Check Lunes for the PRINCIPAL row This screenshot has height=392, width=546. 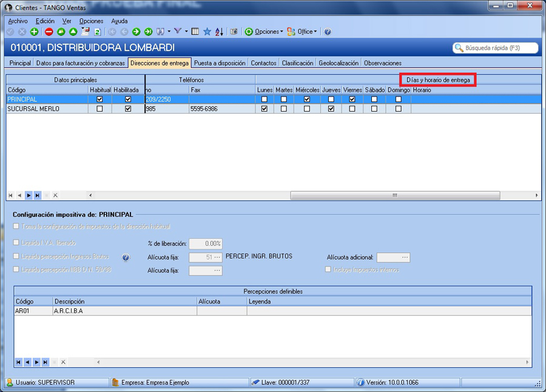pyautogui.click(x=265, y=100)
